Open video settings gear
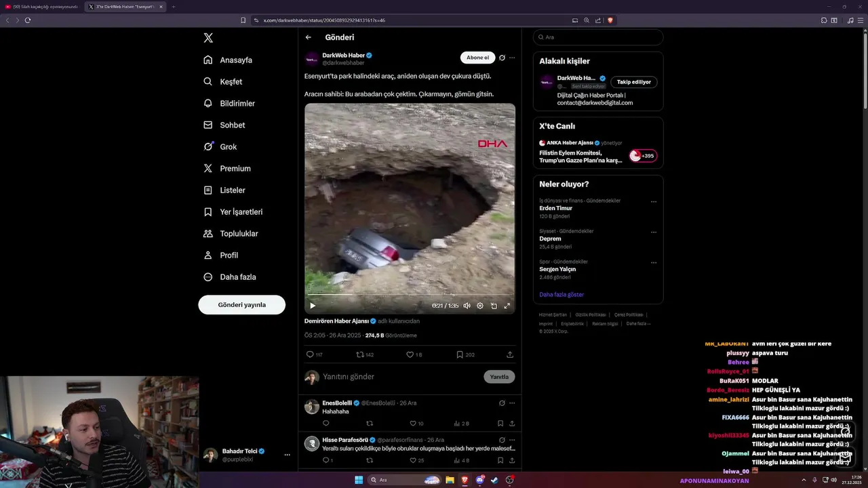The height and width of the screenshot is (488, 868). [x=480, y=306]
